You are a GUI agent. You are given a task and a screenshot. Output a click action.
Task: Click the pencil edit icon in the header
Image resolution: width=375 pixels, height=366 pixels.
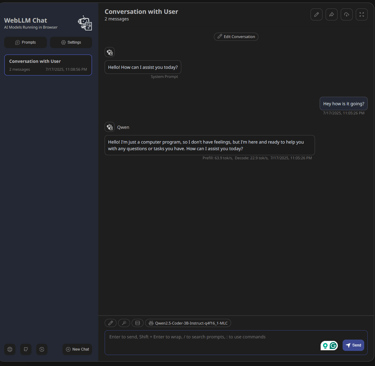[316, 15]
